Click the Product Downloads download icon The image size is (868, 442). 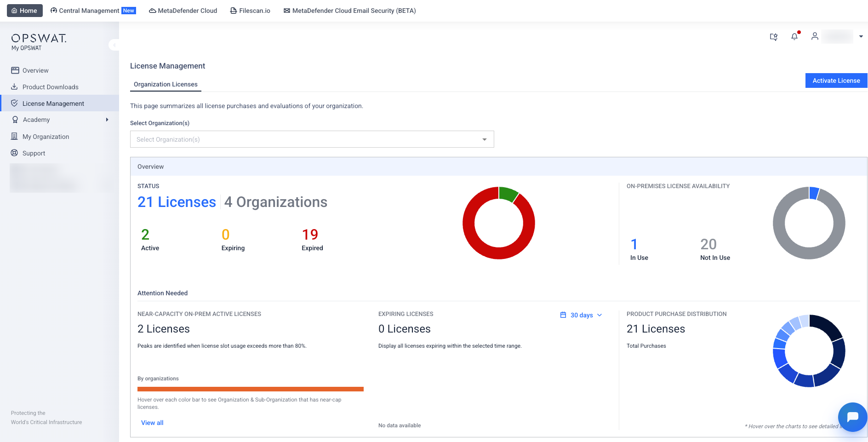[x=15, y=87]
